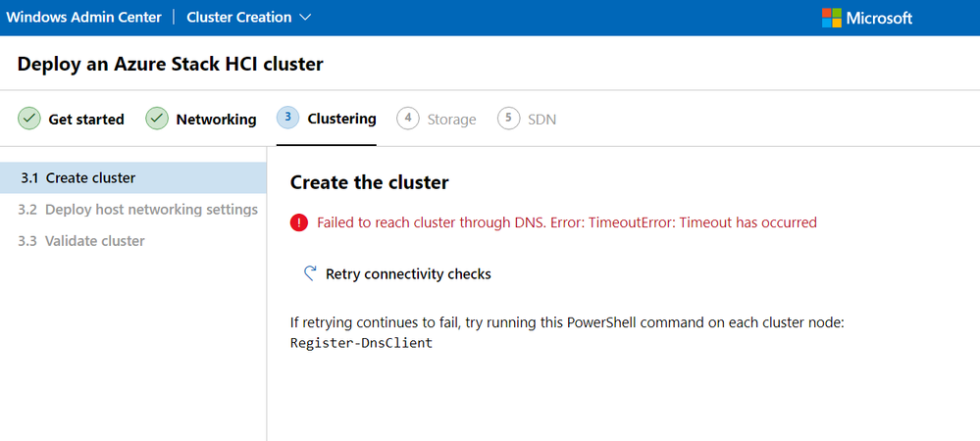Screen dimensions: 980x441
Task: Click the Microsoft four-square logo
Action: 831,18
